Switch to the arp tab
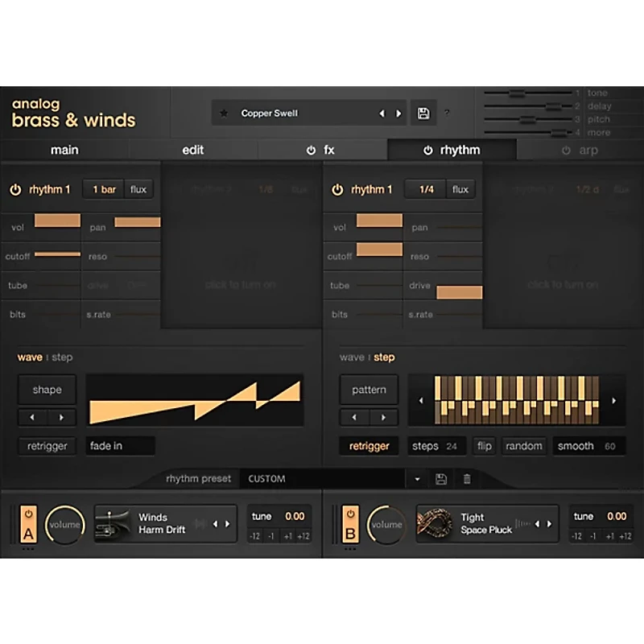644x644 pixels. click(x=587, y=150)
